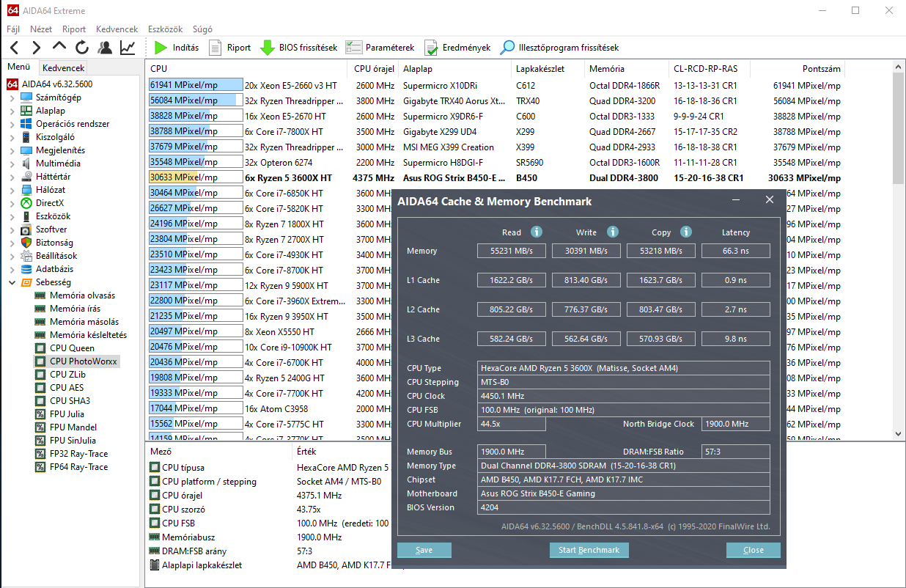The width and height of the screenshot is (906, 588).
Task: Click the refresh arrow toolbar icon
Action: pyautogui.click(x=81, y=48)
